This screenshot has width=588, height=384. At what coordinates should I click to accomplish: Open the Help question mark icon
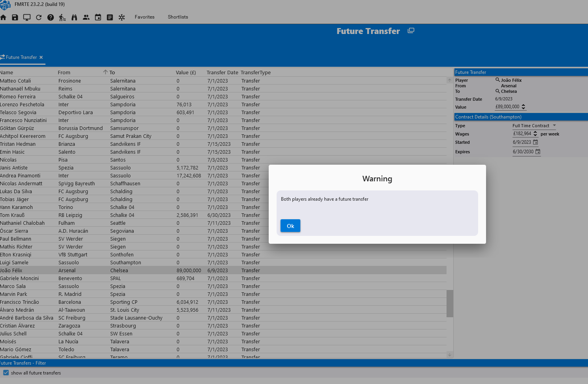51,17
